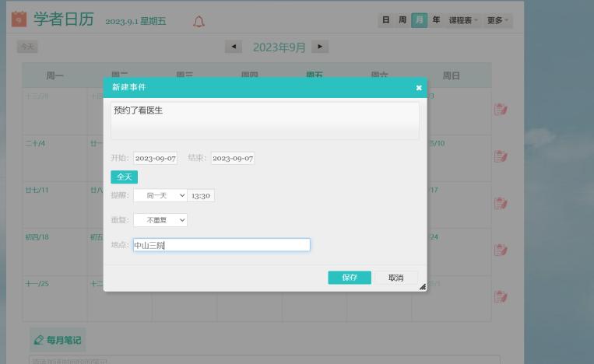
Task: Click the reminder bell icon
Action: [199, 21]
